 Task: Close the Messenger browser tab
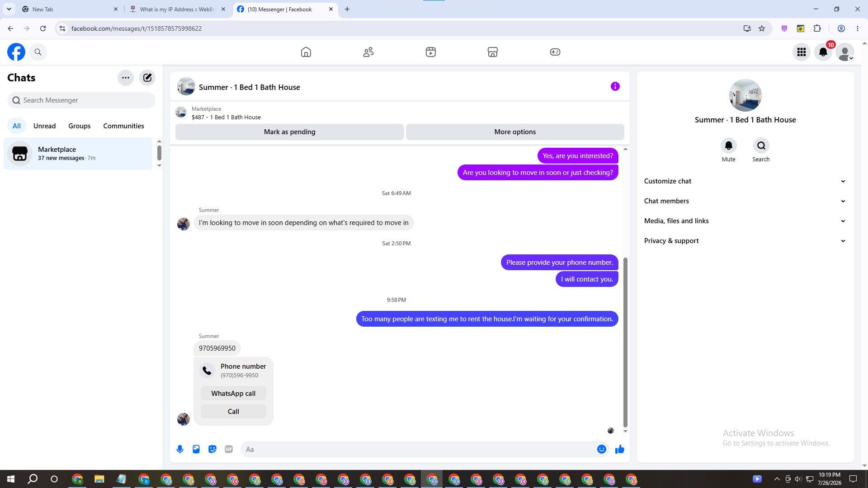(x=331, y=9)
